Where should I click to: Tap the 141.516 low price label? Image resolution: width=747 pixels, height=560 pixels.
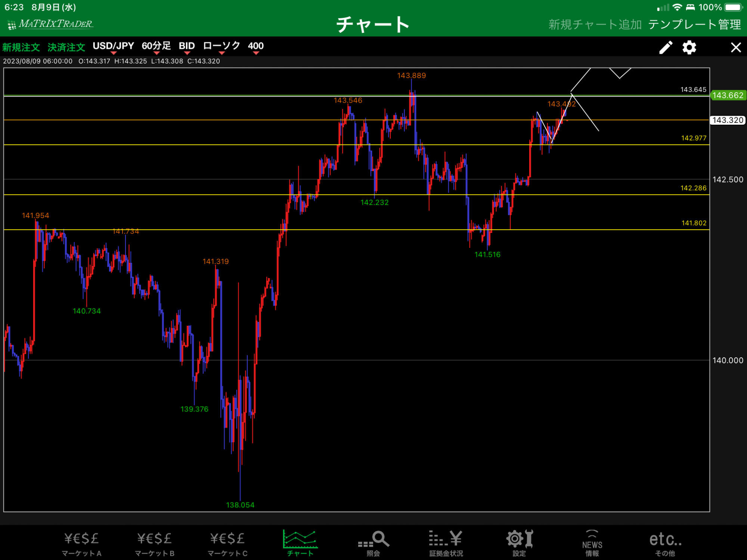487,255
